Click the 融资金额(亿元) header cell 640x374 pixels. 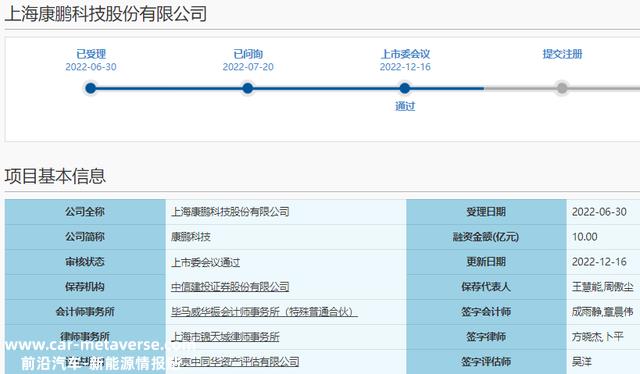click(486, 237)
